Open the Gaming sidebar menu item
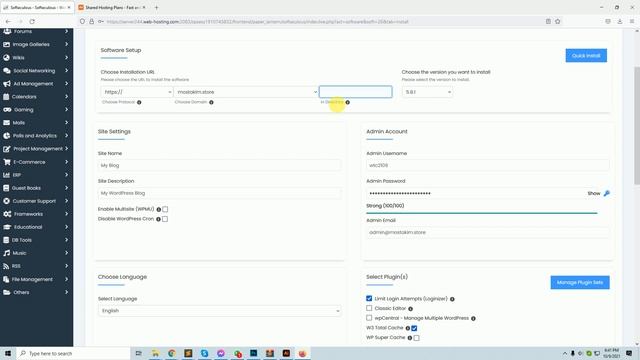This screenshot has width=640, height=360. 36,110
